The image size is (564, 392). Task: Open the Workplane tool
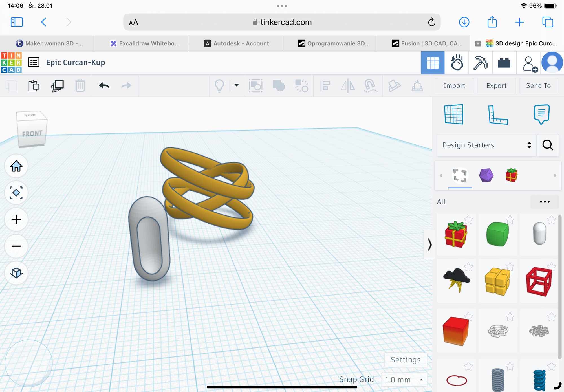[453, 114]
